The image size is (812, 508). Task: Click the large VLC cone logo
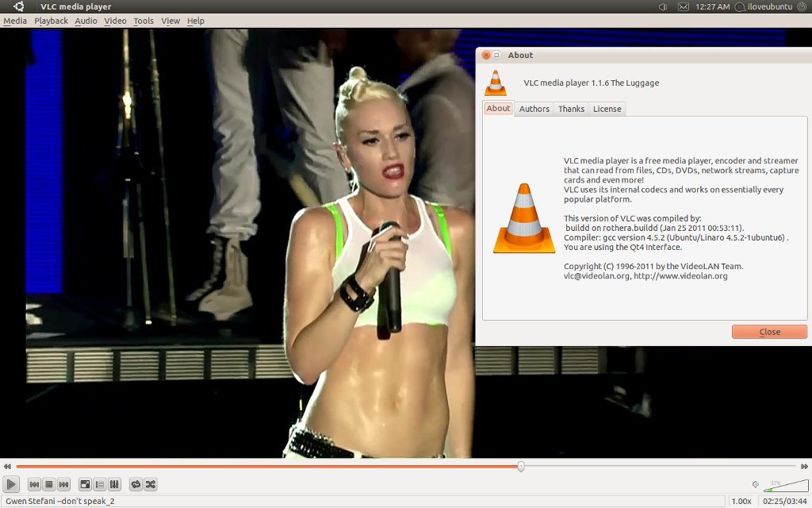coord(524,218)
